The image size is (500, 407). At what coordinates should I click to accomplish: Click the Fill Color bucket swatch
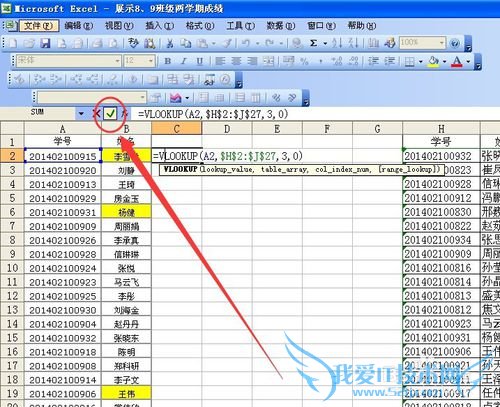[433, 61]
